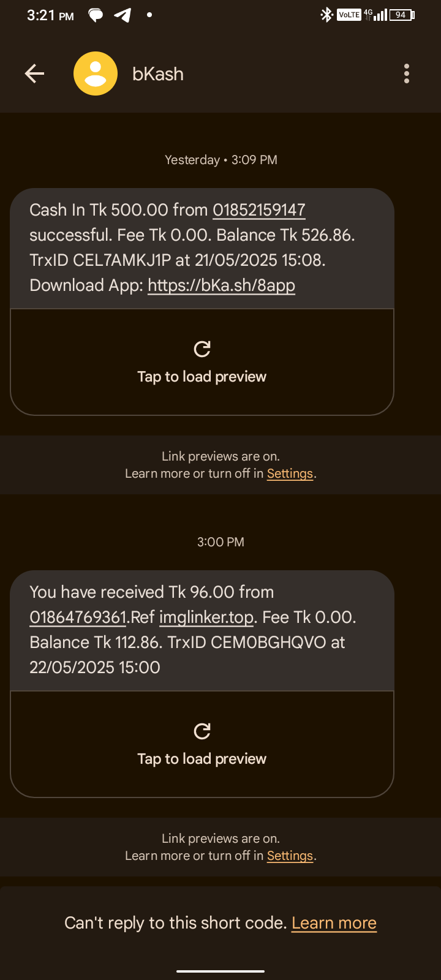The image size is (441, 980).
Task: Open bKash contact avatar
Action: (96, 74)
